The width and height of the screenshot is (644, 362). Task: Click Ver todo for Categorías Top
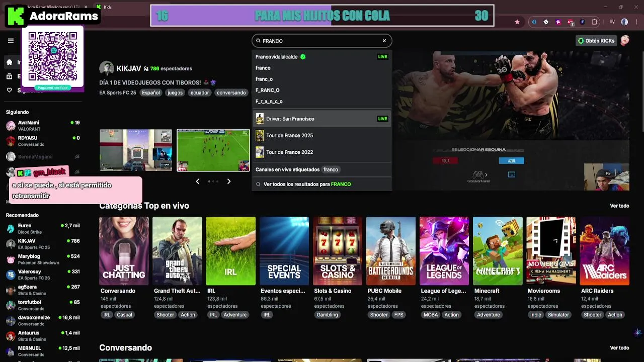coord(619,206)
